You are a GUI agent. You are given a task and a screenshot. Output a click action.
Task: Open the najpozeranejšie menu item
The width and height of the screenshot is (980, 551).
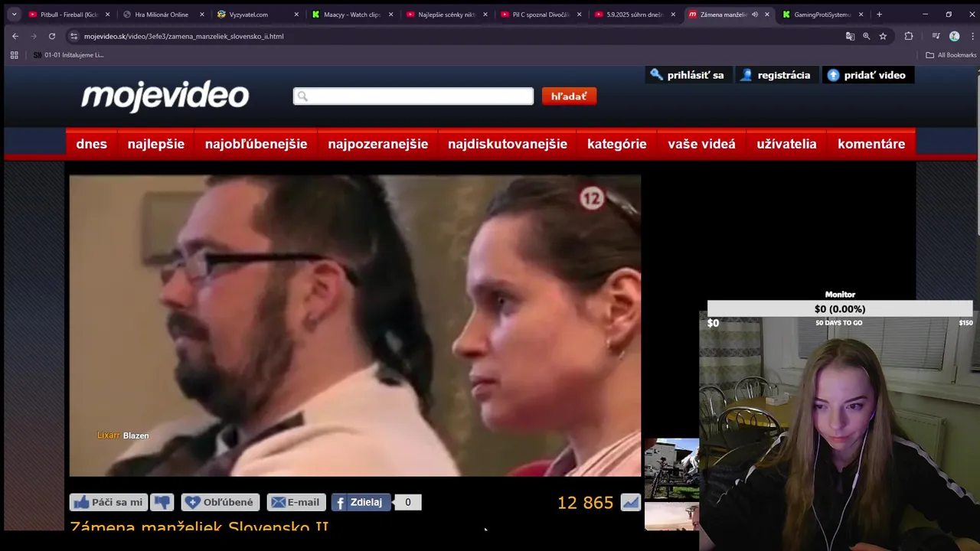[x=378, y=144]
